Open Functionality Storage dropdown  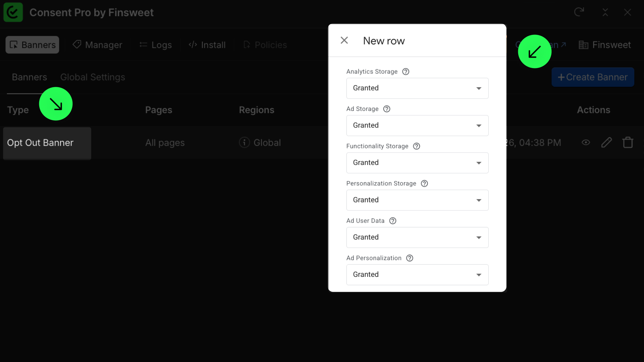point(417,163)
